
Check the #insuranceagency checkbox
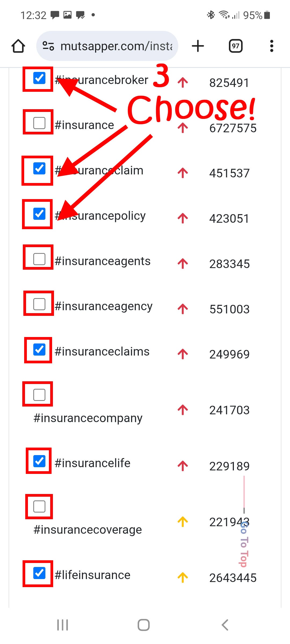tap(39, 304)
